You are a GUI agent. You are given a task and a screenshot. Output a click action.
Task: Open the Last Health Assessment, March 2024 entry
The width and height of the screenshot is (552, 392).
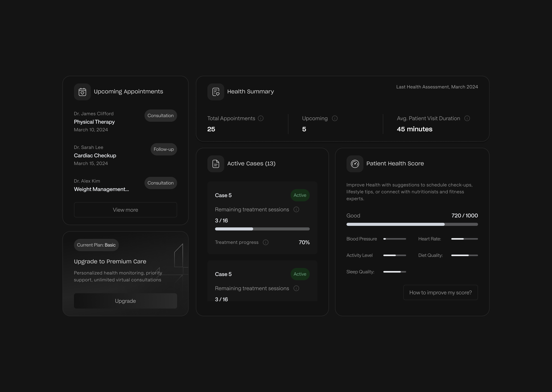(437, 87)
